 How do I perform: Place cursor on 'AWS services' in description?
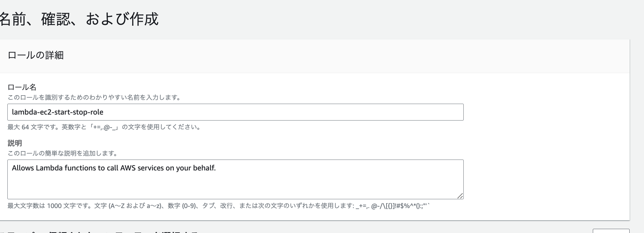click(x=142, y=168)
